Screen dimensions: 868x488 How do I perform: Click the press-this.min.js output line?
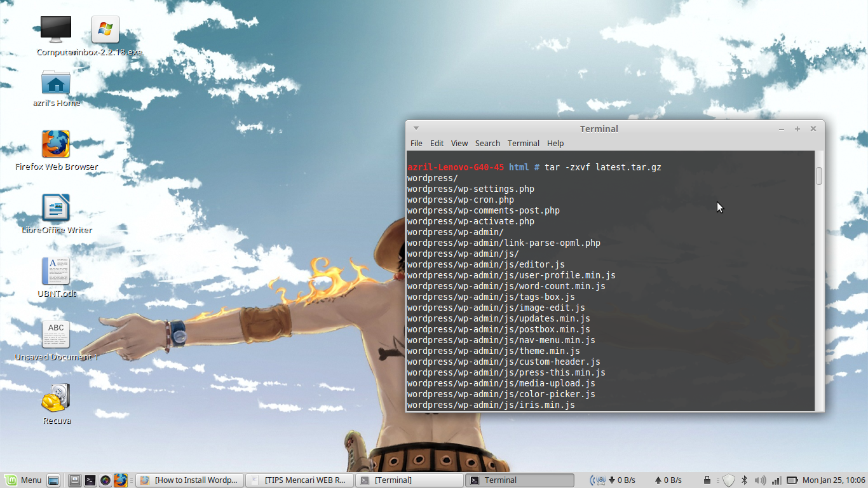[506, 372]
